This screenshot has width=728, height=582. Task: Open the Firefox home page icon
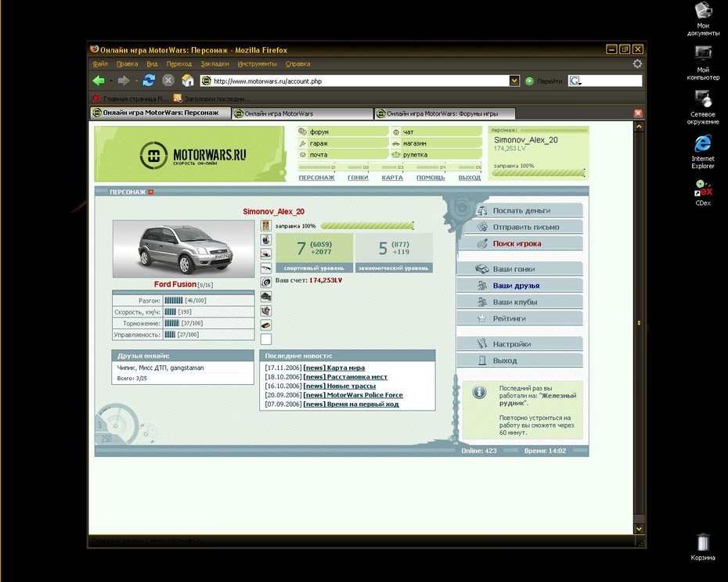pos(188,81)
